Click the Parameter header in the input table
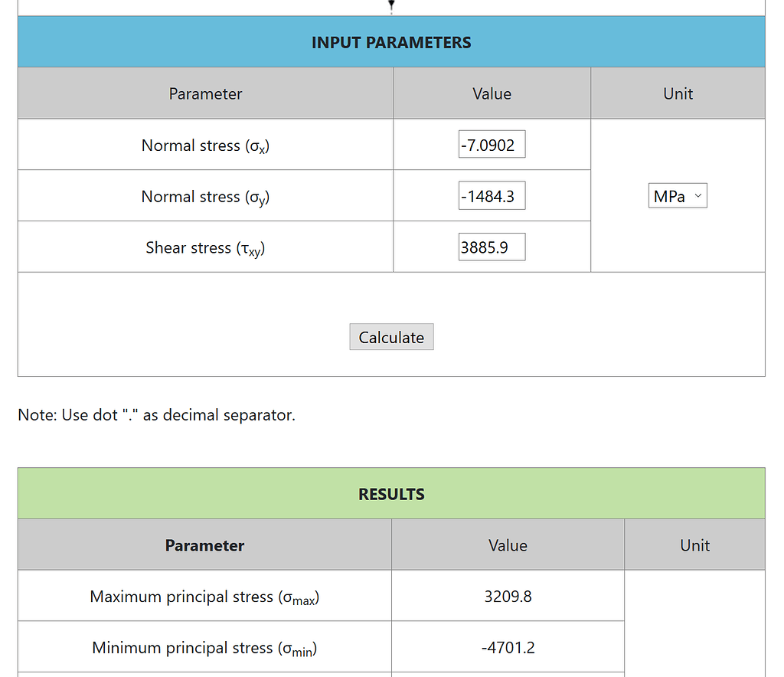The height and width of the screenshot is (677, 784). tap(205, 93)
